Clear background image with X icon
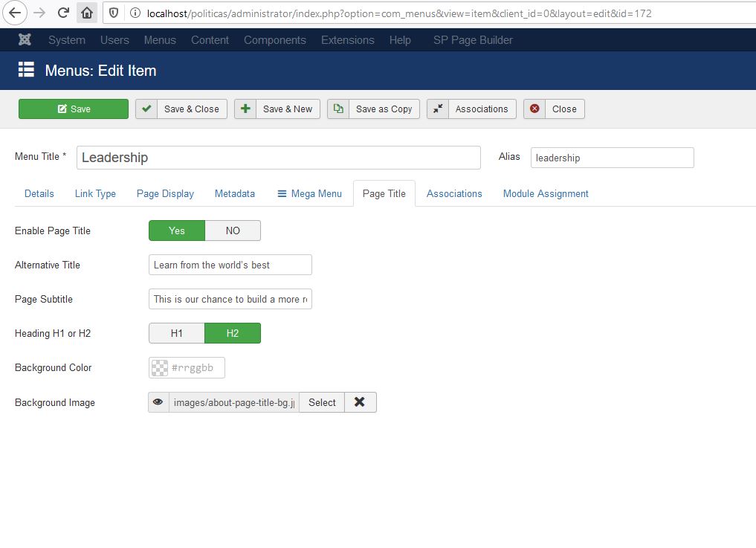This screenshot has width=756, height=548. [360, 402]
